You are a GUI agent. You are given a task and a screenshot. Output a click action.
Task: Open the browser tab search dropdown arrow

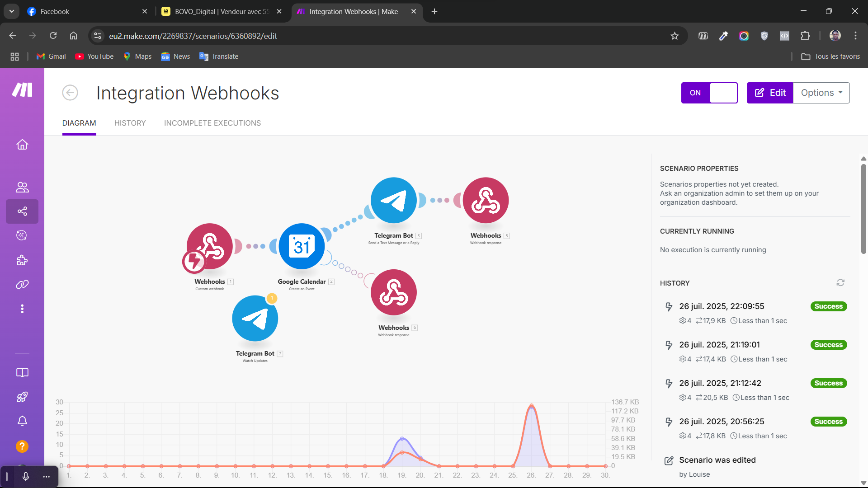12,11
